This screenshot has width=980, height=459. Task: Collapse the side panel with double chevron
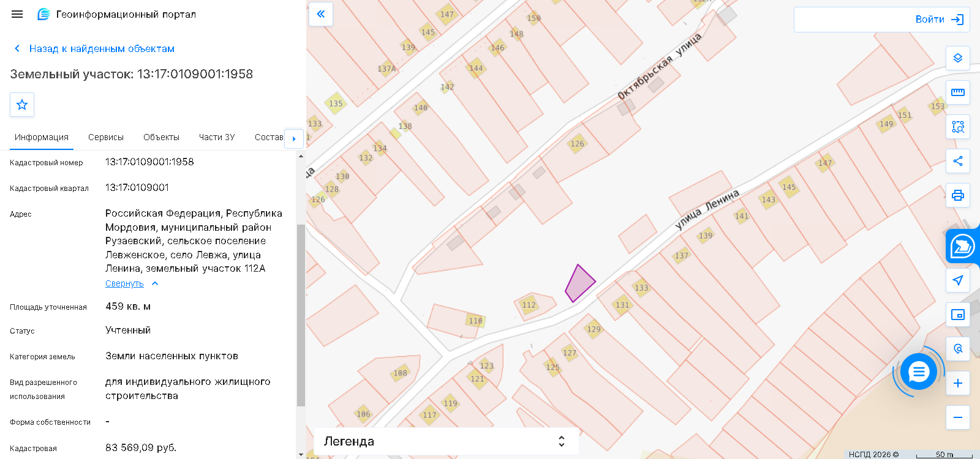321,14
